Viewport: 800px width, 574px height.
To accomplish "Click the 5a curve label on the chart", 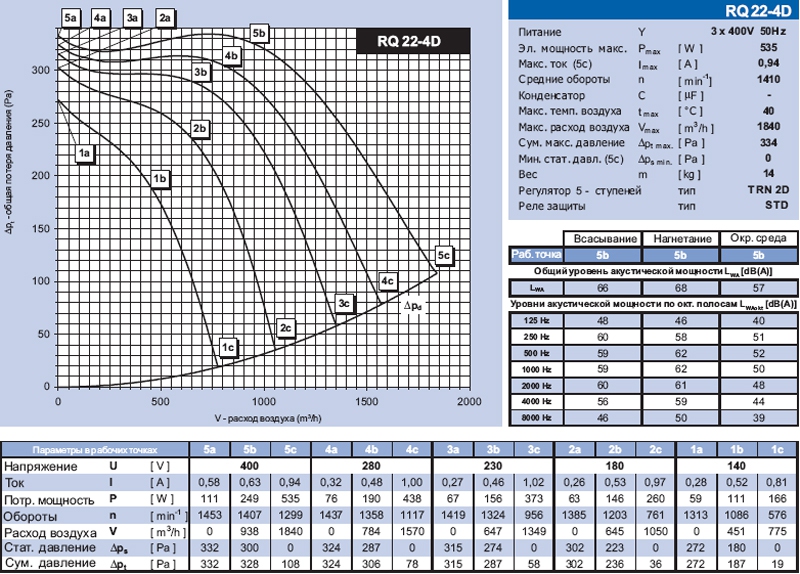I will point(69,18).
